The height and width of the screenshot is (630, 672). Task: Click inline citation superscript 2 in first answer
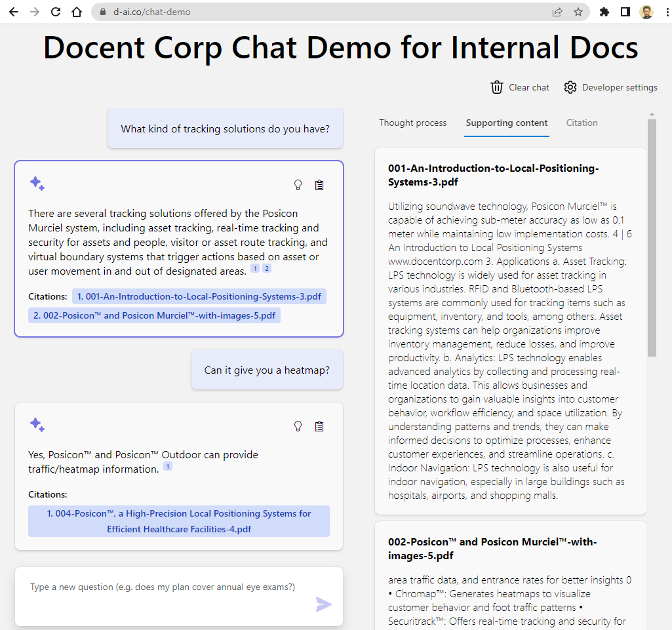pos(267,268)
